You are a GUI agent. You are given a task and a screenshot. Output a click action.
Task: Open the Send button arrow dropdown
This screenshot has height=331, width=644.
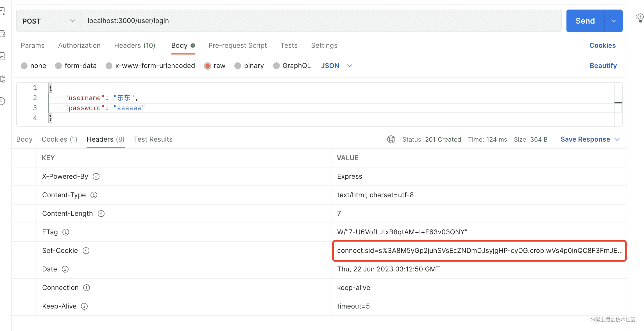point(614,21)
